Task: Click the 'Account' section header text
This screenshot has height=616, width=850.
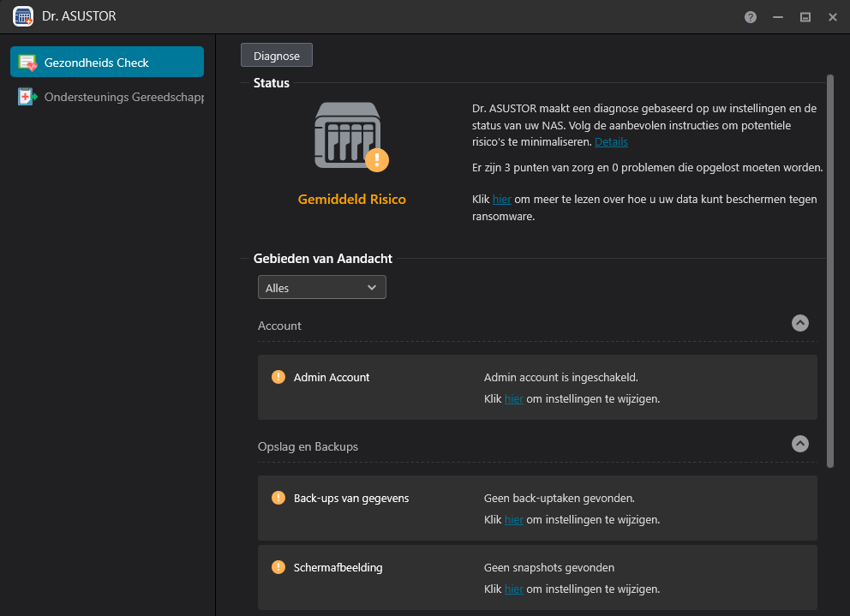Action: click(279, 326)
